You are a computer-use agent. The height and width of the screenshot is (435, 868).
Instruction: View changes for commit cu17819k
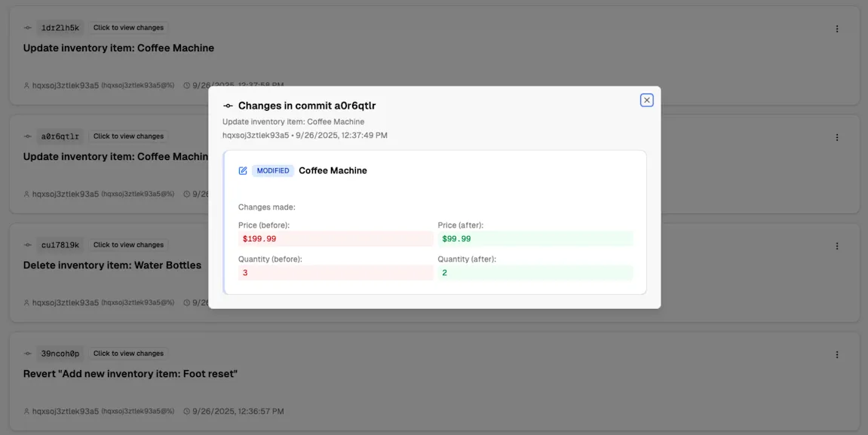(x=128, y=244)
